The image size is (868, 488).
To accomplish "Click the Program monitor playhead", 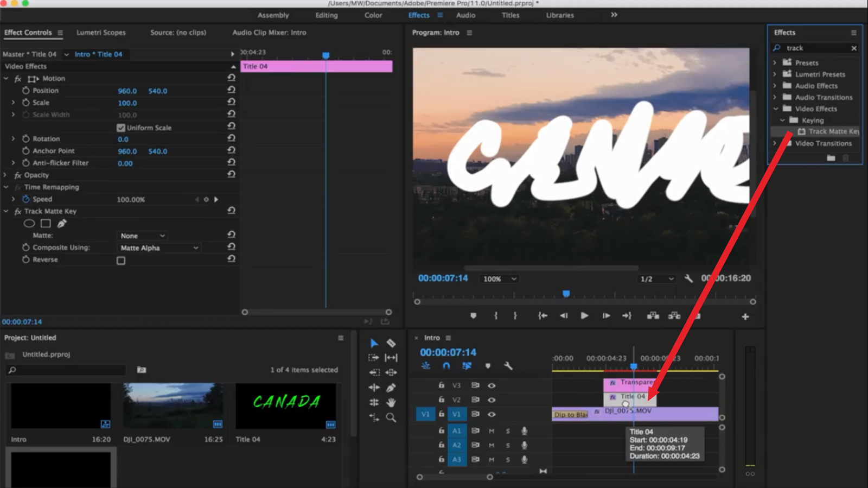I will [566, 294].
